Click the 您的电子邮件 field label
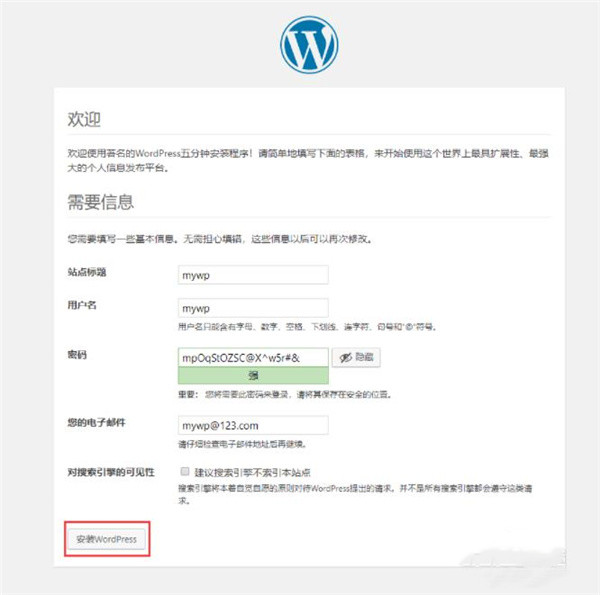Viewport: 600px width, 595px height. (x=96, y=422)
